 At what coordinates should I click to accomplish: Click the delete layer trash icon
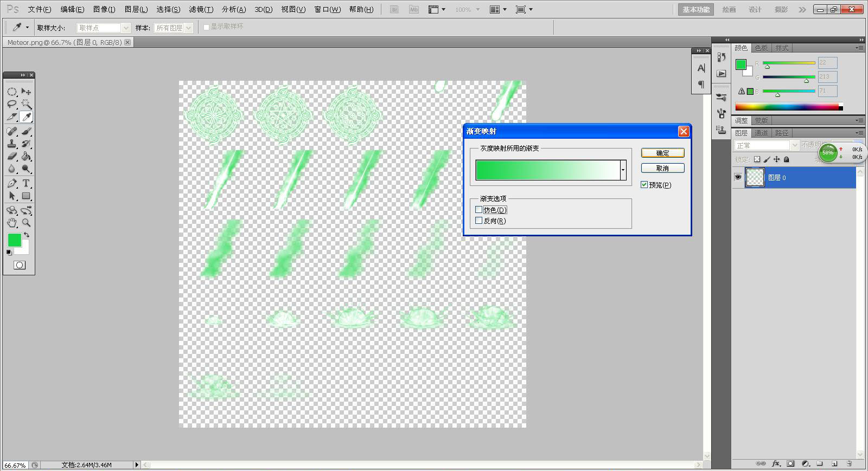pyautogui.click(x=849, y=463)
